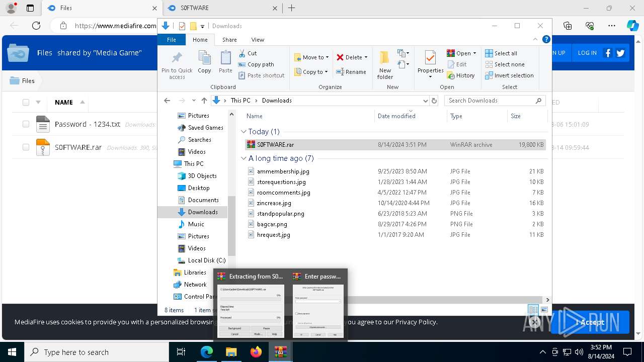This screenshot has height=362, width=644.
Task: Click Pin to Quick access icon
Action: (x=177, y=57)
